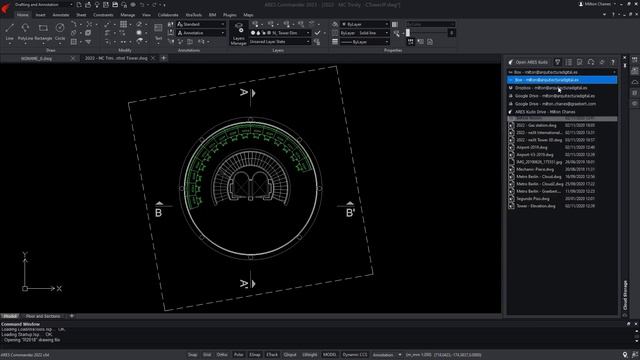640x360 pixels.
Task: Toggle QInput in status bar
Action: click(x=290, y=355)
